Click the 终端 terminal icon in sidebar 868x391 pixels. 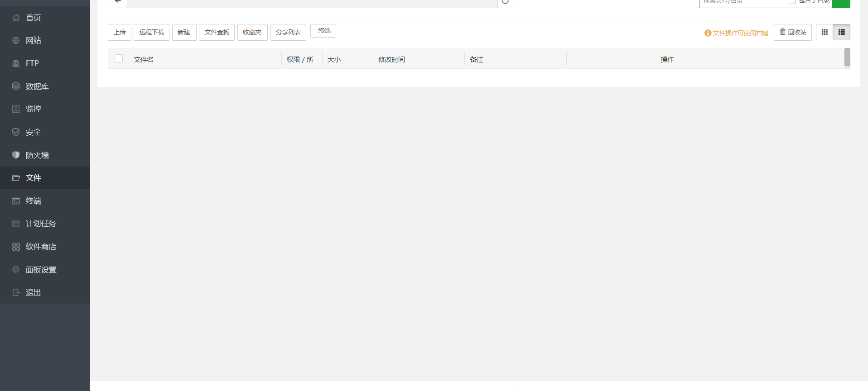coord(16,201)
